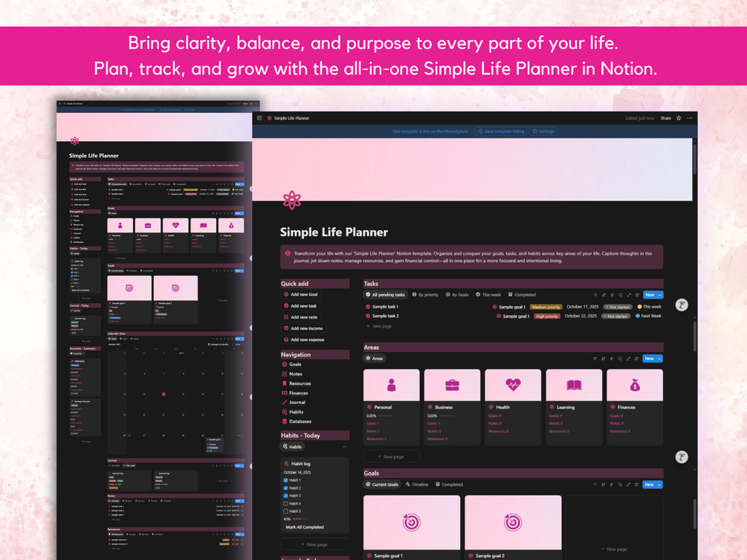
Task: Uncheck Habit 2 checkbox
Action: tap(286, 488)
